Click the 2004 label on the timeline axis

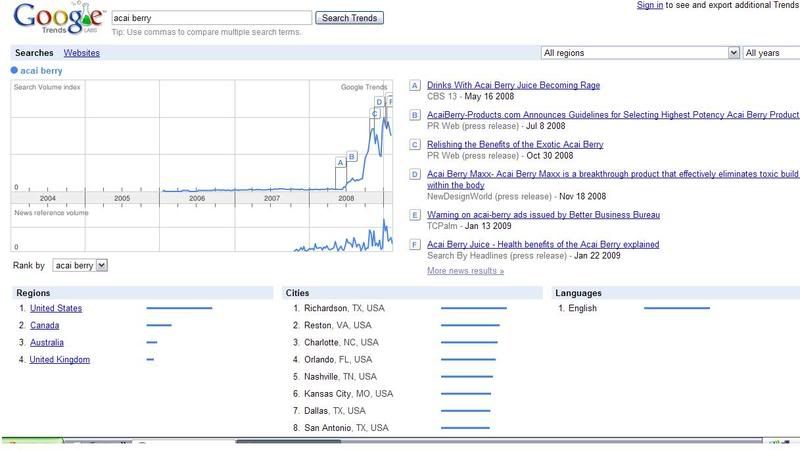[x=47, y=198]
